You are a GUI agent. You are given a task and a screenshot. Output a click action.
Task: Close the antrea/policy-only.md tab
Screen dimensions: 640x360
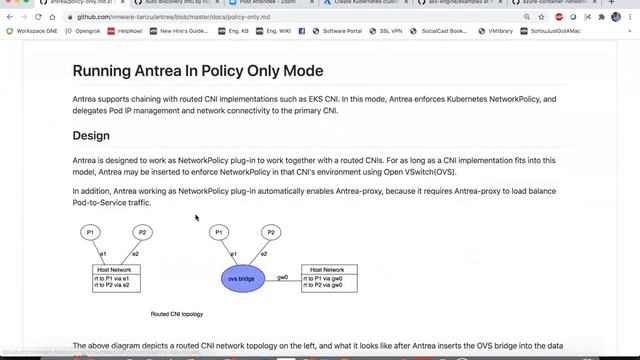pyautogui.click(x=122, y=2)
